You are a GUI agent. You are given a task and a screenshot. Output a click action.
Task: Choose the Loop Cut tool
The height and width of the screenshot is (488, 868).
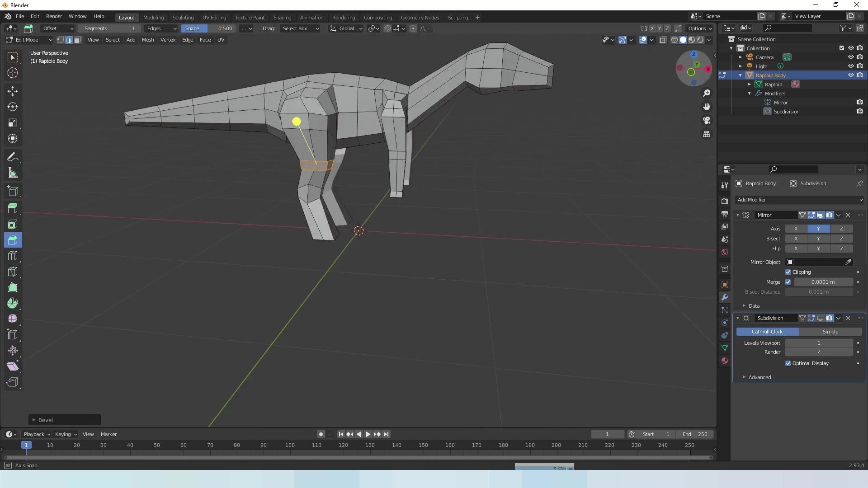click(x=13, y=256)
